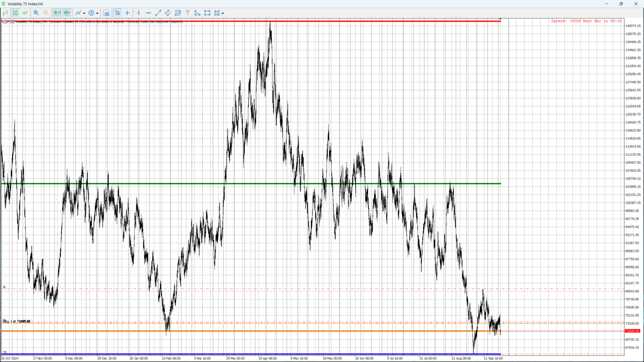Switch to line chart display

[25, 13]
